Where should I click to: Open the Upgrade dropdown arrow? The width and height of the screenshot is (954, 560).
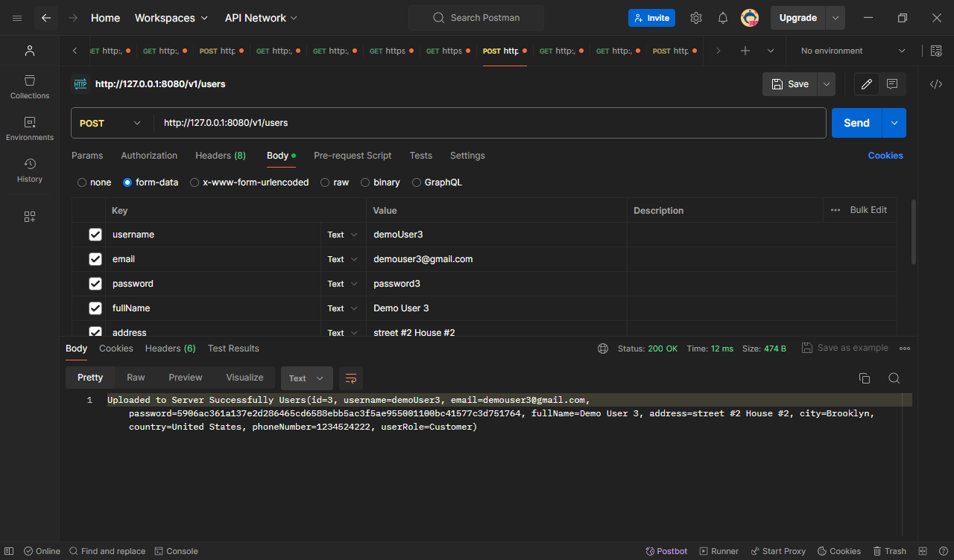pos(835,18)
